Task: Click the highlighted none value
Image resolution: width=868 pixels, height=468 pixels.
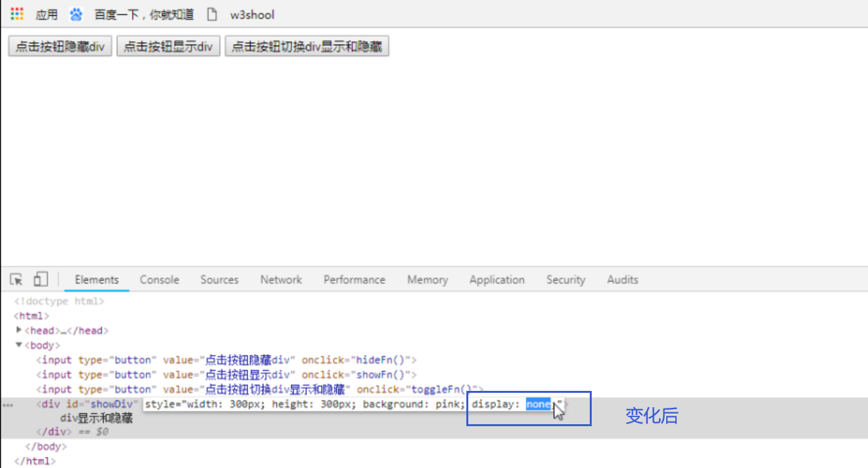Action: [538, 404]
